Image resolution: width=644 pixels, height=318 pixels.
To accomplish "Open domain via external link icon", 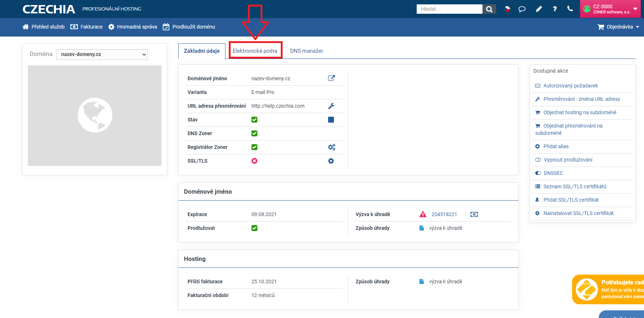I will coord(331,78).
